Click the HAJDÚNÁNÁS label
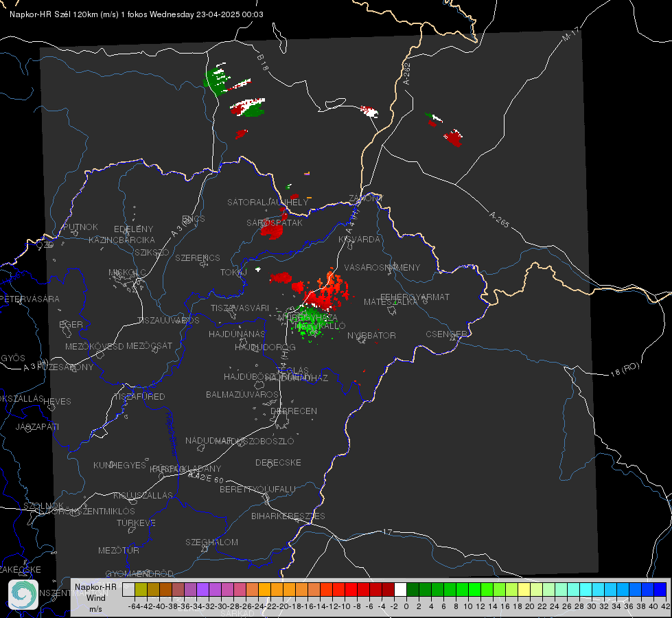The width and height of the screenshot is (672, 618). click(x=237, y=334)
